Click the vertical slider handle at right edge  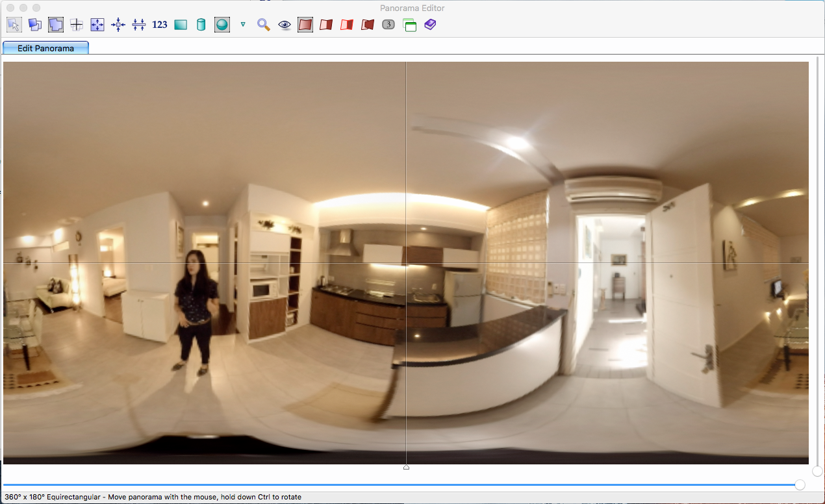coord(817,471)
